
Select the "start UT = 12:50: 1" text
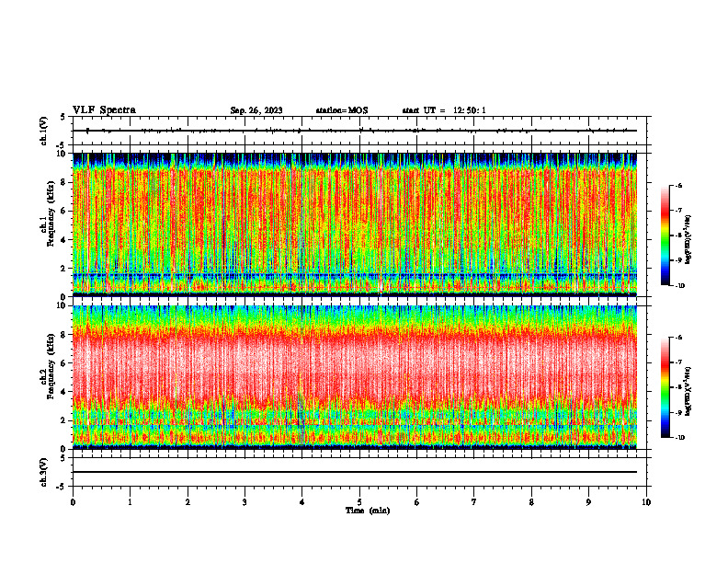[444, 110]
